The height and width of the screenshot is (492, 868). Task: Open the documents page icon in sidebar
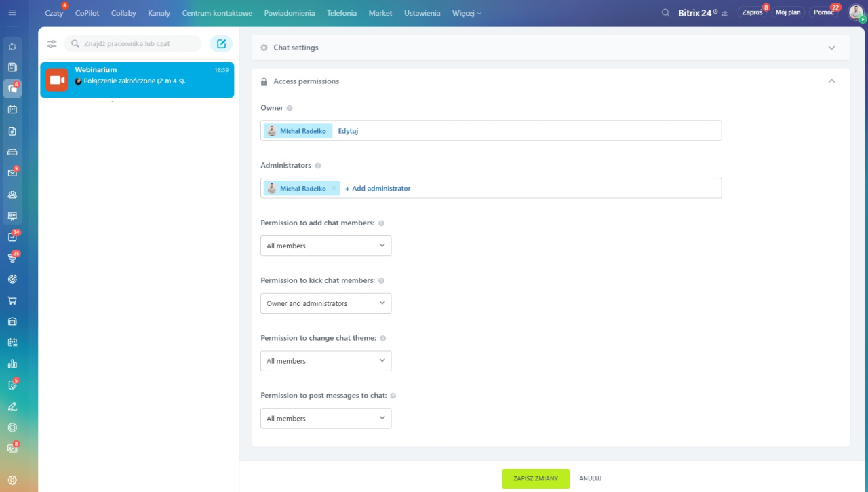click(12, 131)
